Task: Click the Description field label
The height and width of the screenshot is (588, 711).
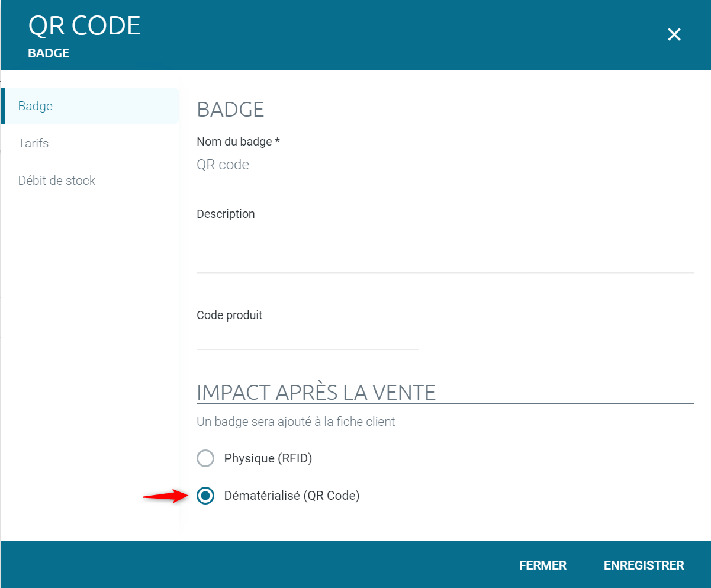Action: click(x=226, y=214)
